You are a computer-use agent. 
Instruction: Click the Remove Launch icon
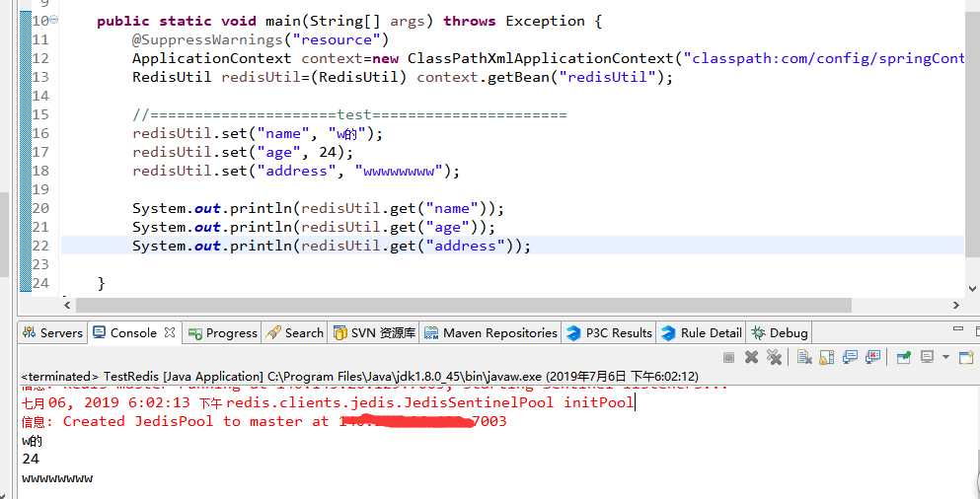752,357
